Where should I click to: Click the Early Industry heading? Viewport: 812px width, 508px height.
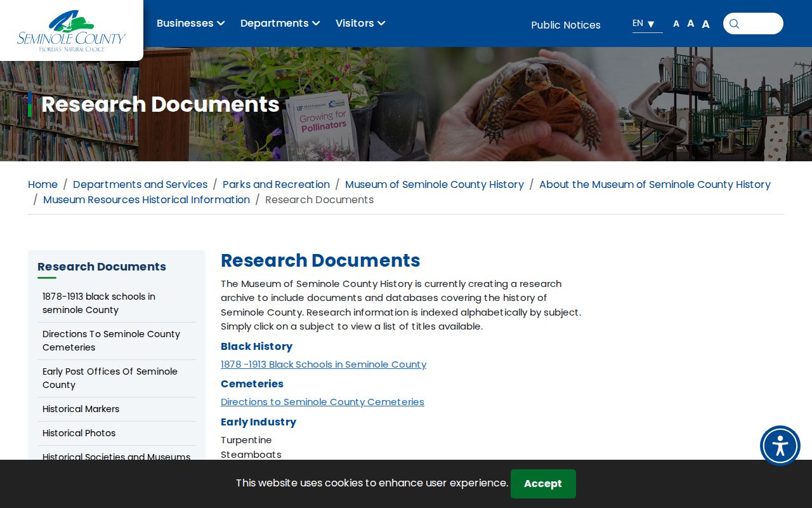click(258, 422)
